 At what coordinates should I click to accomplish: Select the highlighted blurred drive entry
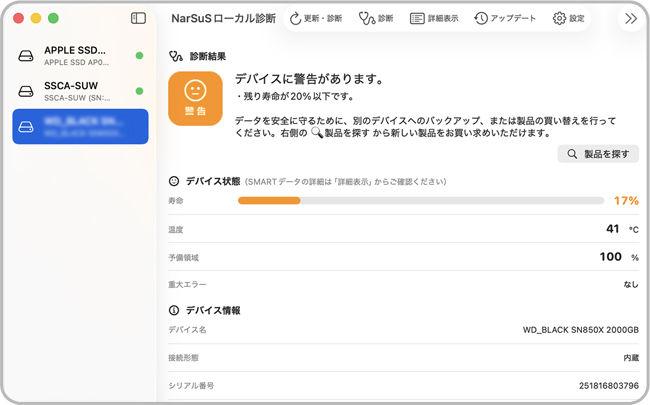point(80,126)
